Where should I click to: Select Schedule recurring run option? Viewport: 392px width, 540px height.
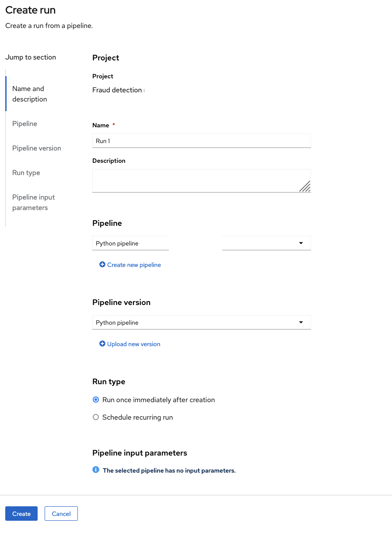click(96, 417)
